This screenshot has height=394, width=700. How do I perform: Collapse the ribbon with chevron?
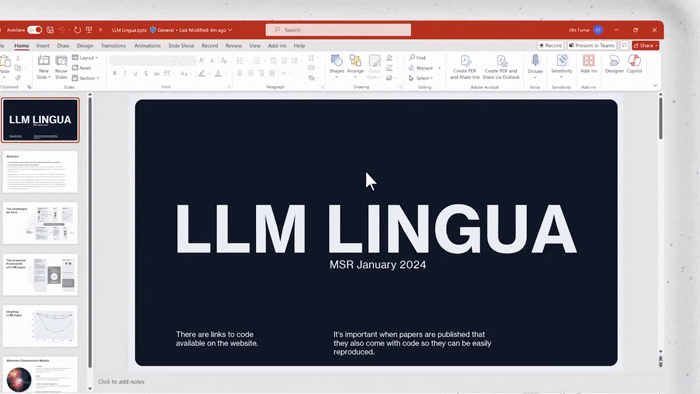[655, 85]
